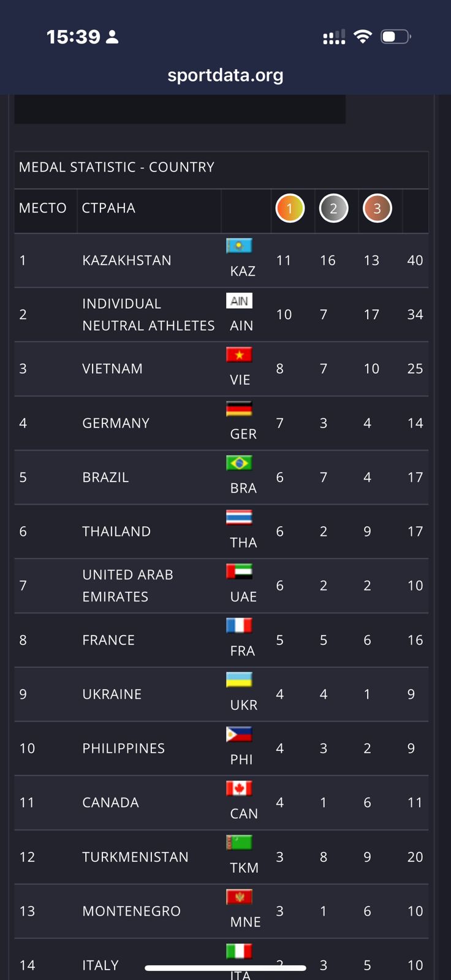Screen dimensions: 451x980
Task: Tap the Brazil flag icon
Action: 239,463
